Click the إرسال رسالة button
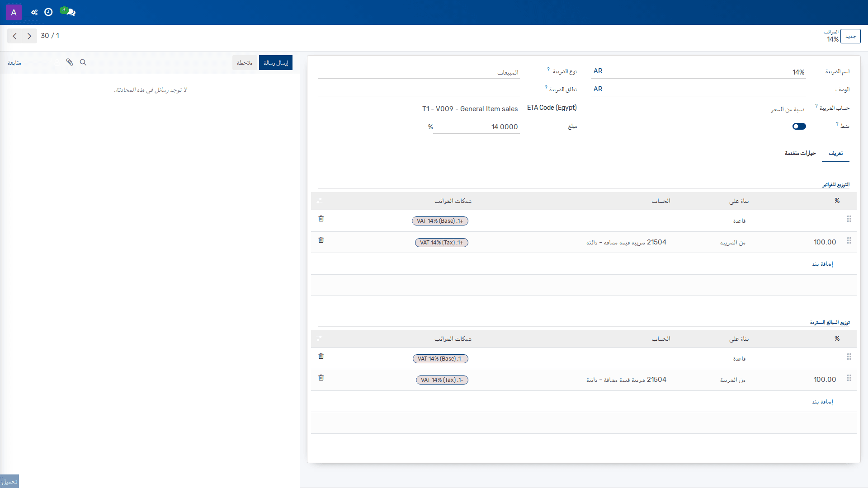868x488 pixels. pyautogui.click(x=276, y=63)
